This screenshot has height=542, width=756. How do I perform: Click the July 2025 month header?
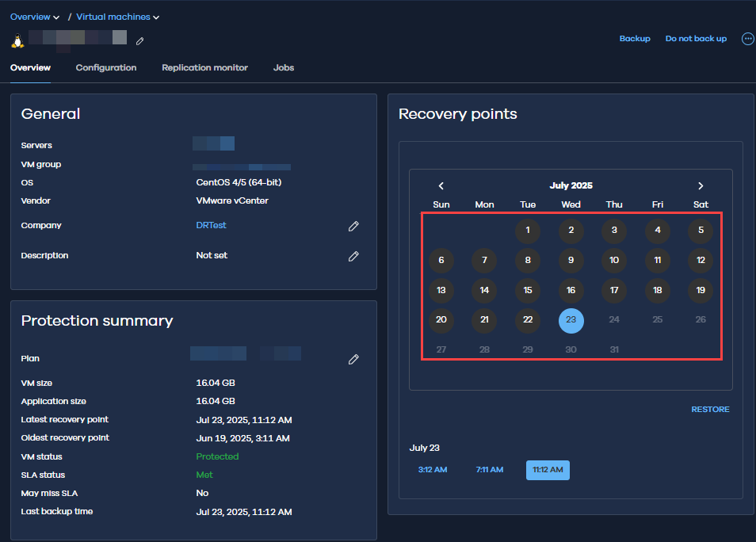tap(571, 185)
